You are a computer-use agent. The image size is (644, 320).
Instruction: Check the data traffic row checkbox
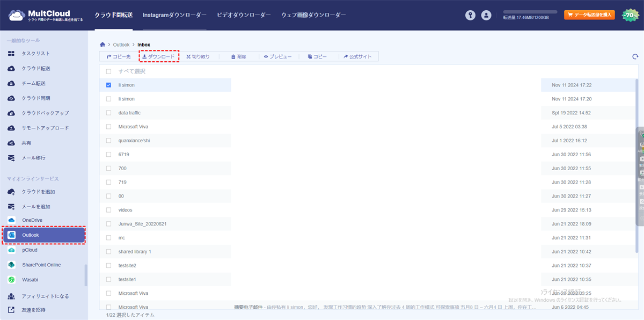tap(108, 113)
